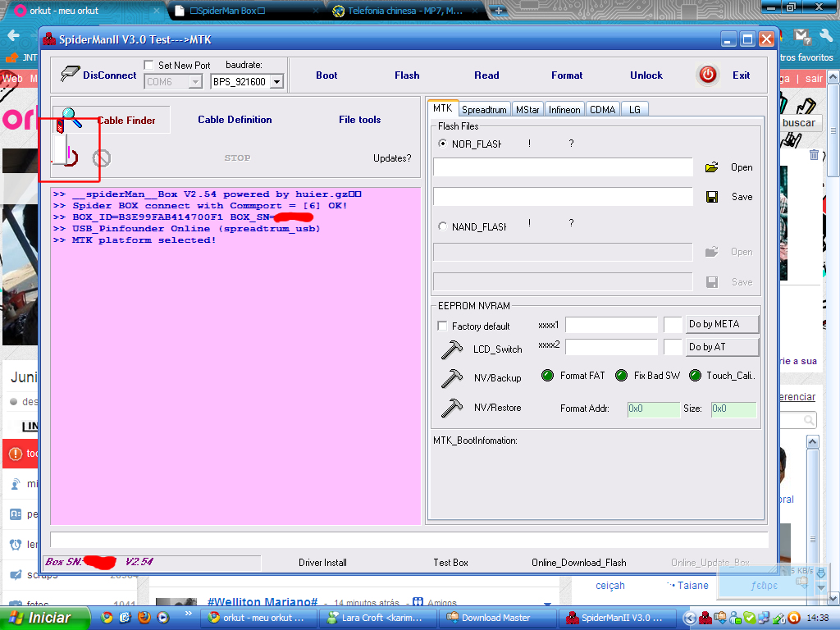Open NOR flash file with folder icon
Viewport: 840px width, 630px height.
pyautogui.click(x=711, y=167)
